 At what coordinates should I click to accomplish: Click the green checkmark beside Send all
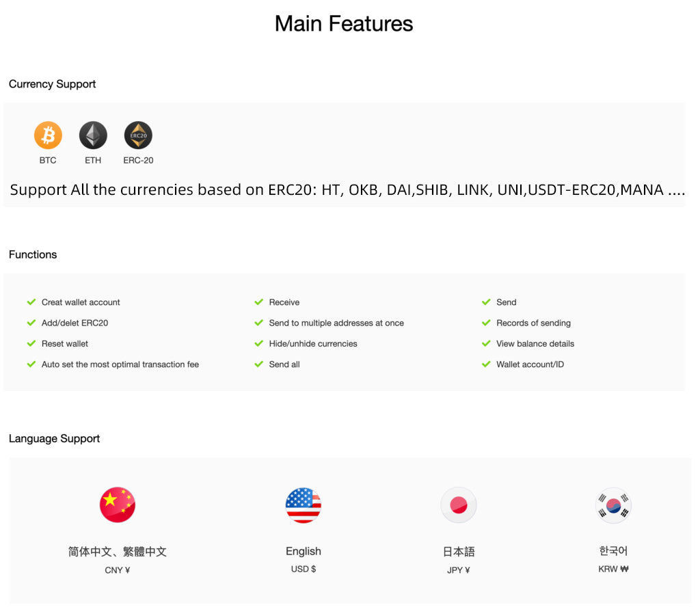click(258, 364)
